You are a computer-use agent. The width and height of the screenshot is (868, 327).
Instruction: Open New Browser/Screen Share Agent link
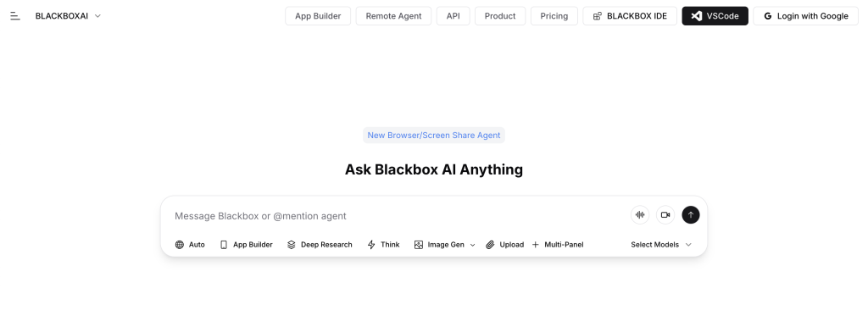(x=434, y=135)
